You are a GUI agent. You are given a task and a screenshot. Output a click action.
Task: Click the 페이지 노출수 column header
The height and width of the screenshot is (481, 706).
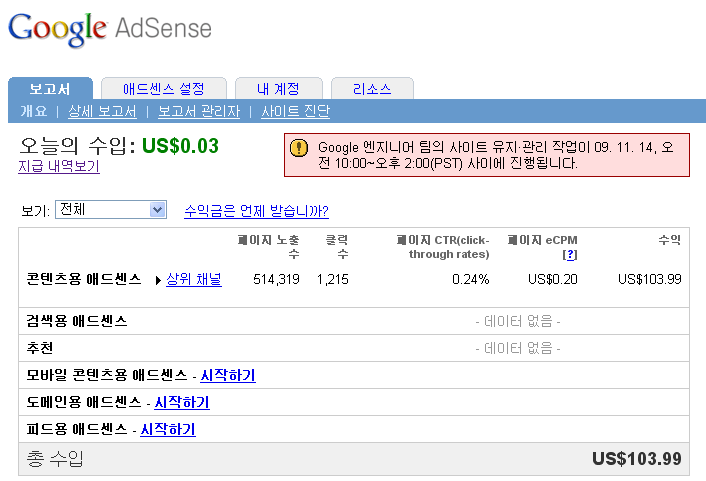(x=268, y=246)
